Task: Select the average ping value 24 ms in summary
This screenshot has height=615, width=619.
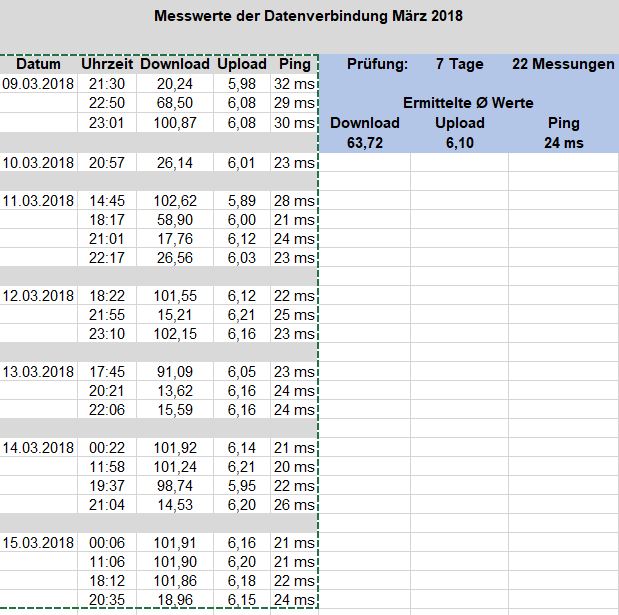Action: click(564, 143)
